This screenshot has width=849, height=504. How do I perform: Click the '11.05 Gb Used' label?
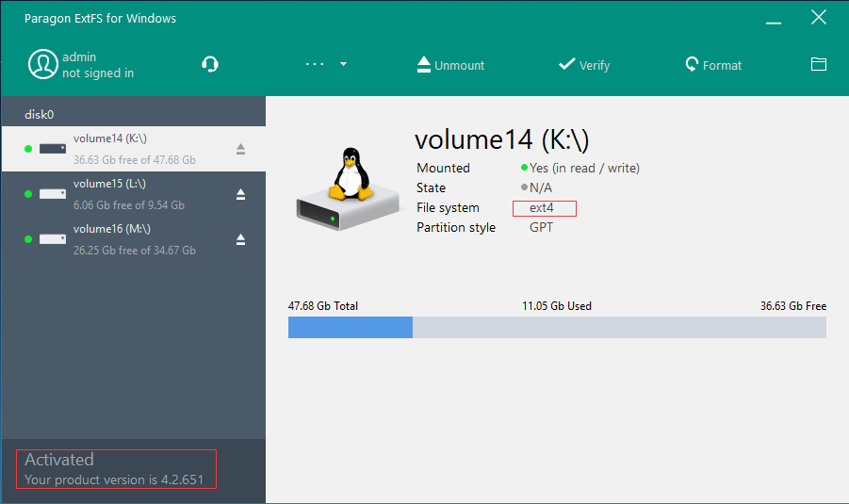pos(557,306)
